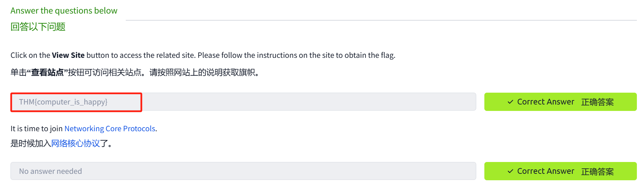Open the 网络核心协议 link
The width and height of the screenshot is (644, 186).
point(75,143)
